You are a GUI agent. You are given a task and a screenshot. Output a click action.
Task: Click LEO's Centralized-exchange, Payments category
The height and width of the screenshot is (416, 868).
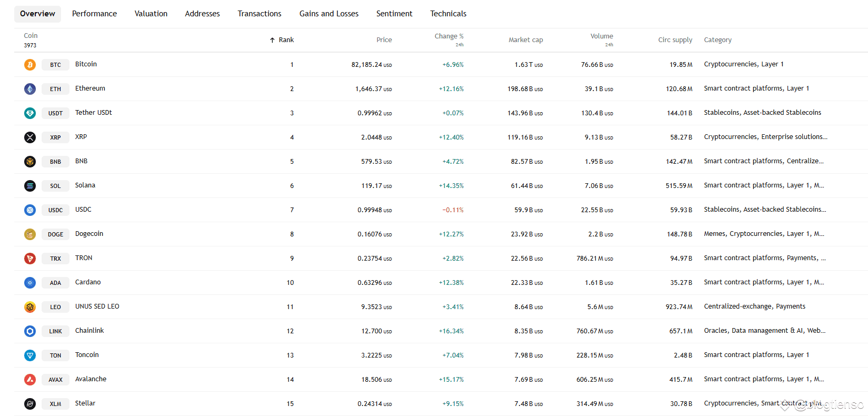[754, 306]
